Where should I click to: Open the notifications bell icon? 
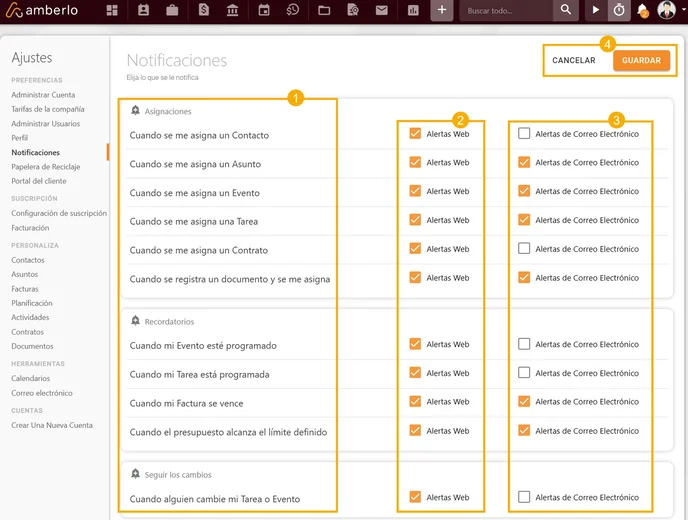click(642, 10)
